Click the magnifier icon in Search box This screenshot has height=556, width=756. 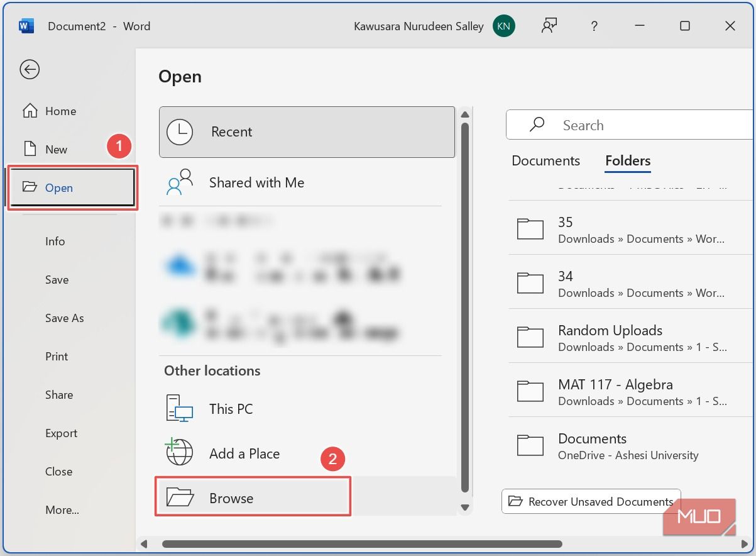point(537,125)
